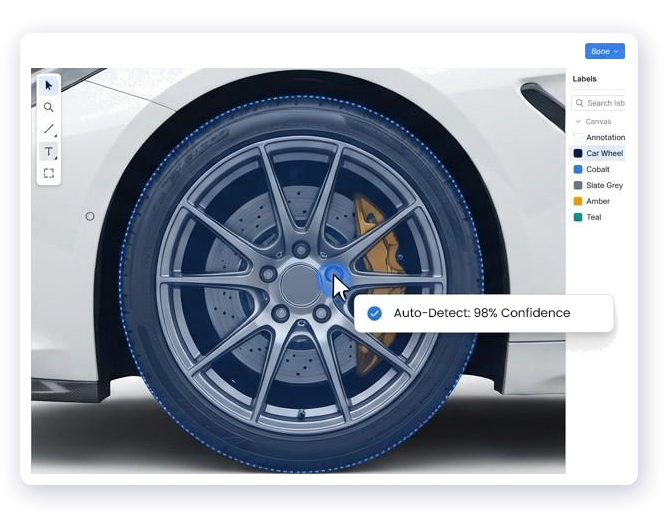Focus the Search labels input field

coord(605,103)
